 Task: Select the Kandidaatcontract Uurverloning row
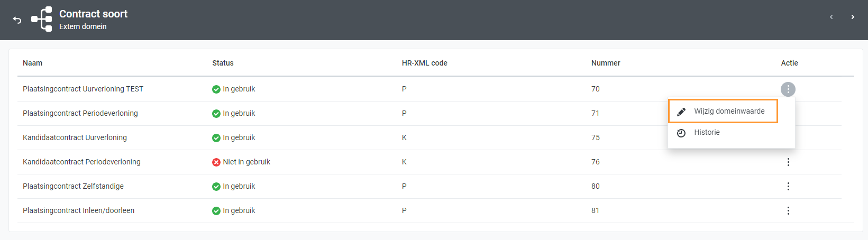[x=75, y=138]
